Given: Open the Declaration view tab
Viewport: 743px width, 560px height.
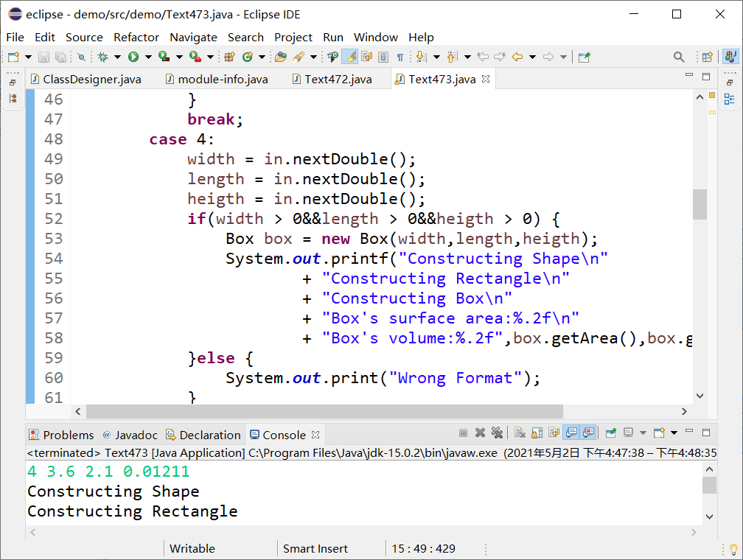Looking at the screenshot, I should click(x=203, y=435).
